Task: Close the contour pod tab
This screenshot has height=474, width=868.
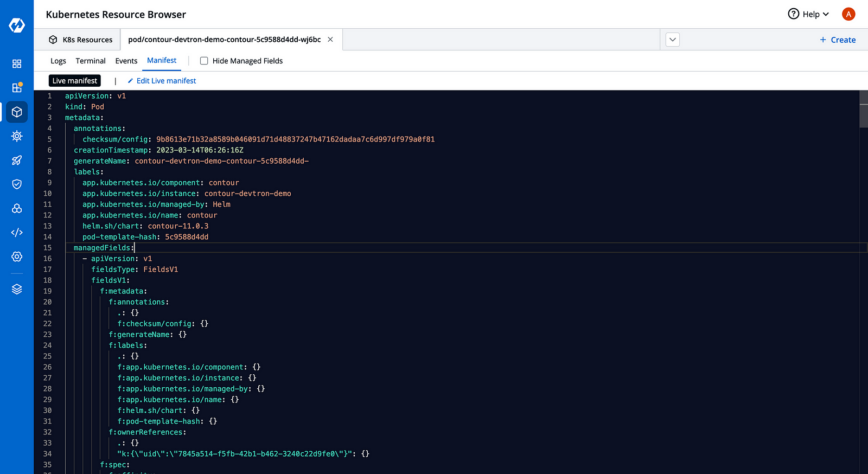Action: coord(330,40)
